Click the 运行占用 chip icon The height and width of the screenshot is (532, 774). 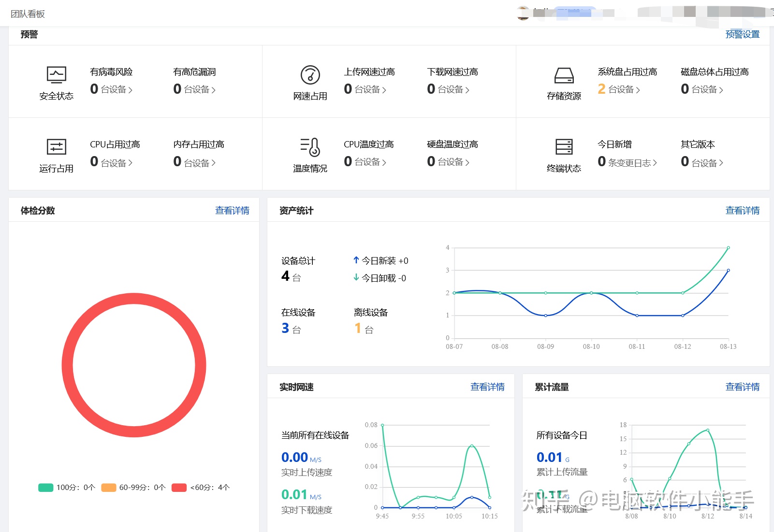pos(56,147)
